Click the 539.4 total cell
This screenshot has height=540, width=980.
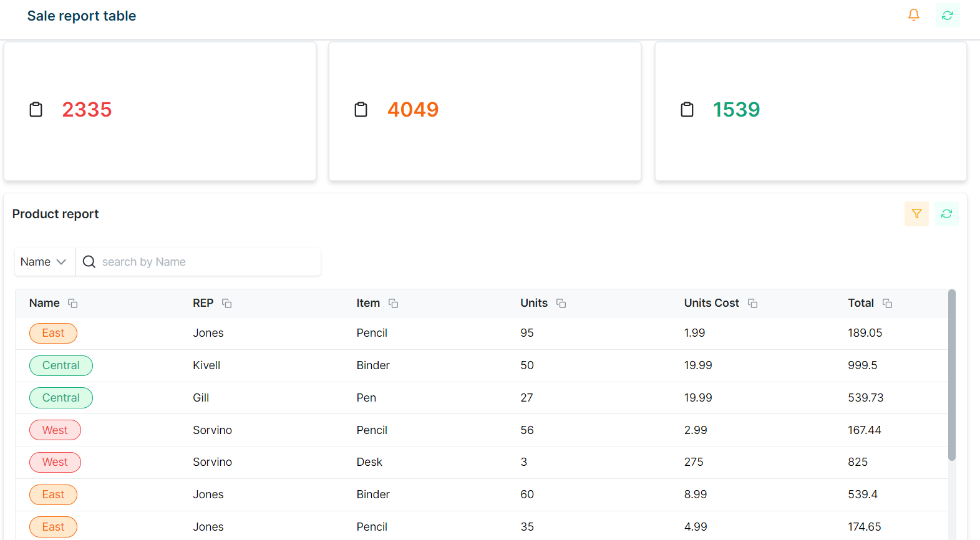pos(863,494)
